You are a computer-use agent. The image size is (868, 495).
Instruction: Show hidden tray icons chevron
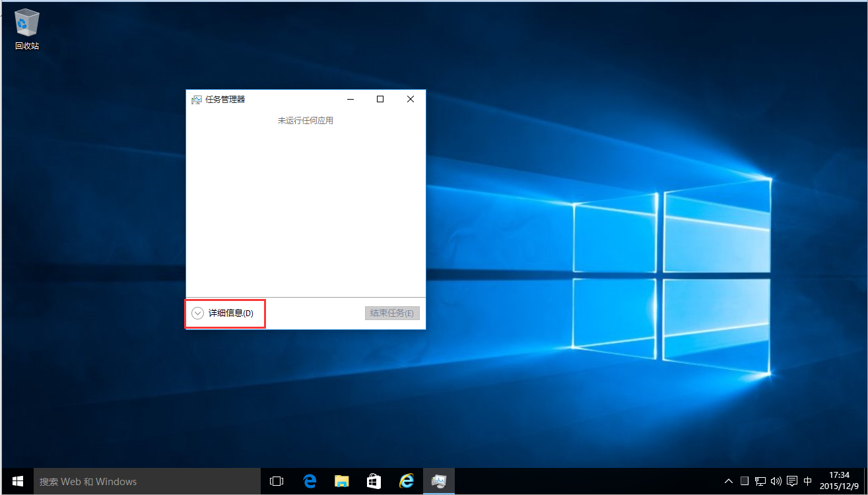[x=729, y=482]
